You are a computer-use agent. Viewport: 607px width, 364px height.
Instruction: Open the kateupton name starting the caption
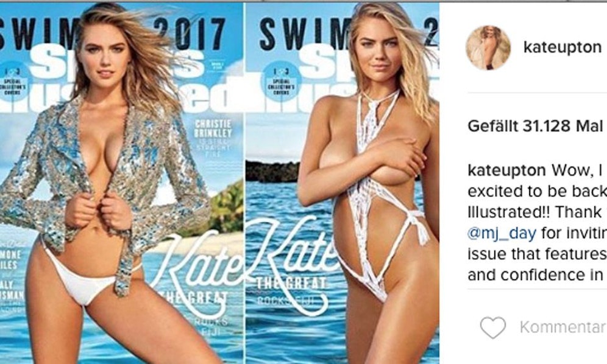pos(506,170)
